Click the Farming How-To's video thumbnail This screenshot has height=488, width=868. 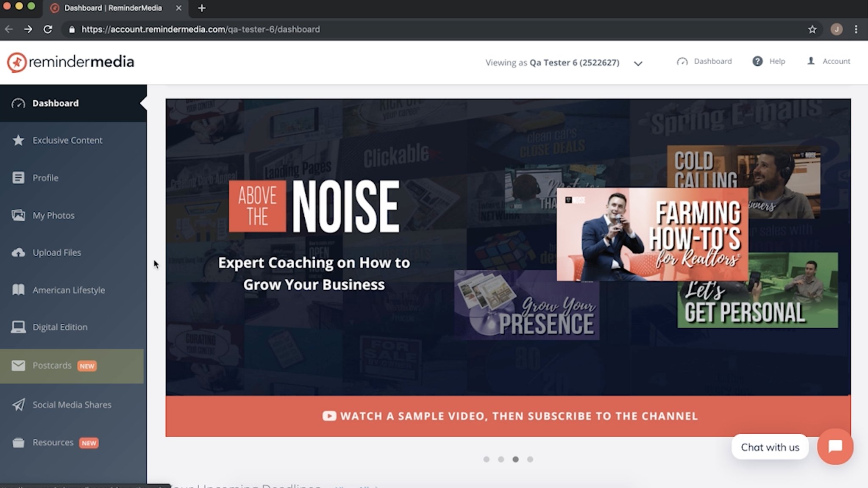(652, 234)
